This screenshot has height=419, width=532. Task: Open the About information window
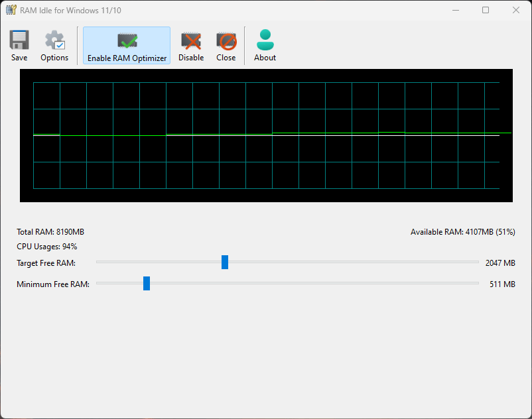point(265,45)
